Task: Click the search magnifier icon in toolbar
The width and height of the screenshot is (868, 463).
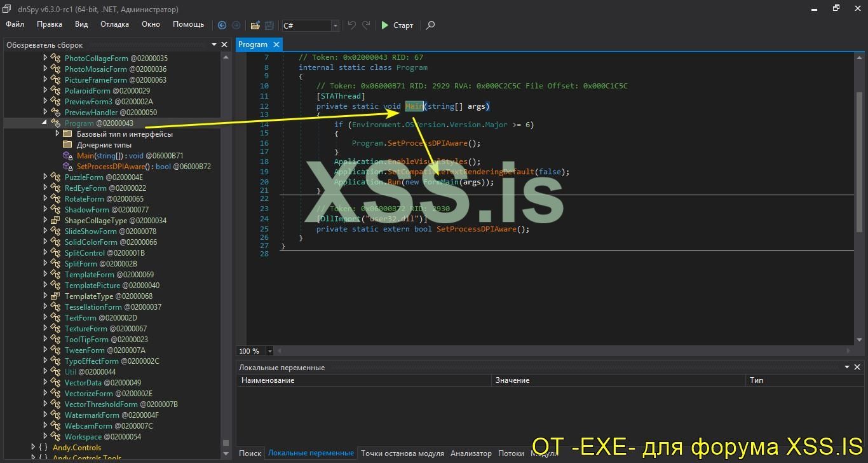Action: tap(430, 25)
